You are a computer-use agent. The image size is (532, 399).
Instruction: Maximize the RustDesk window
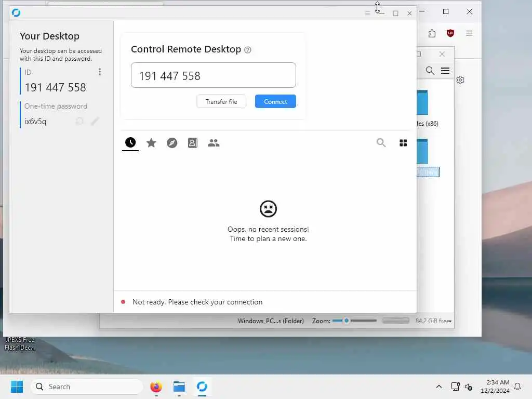click(395, 13)
